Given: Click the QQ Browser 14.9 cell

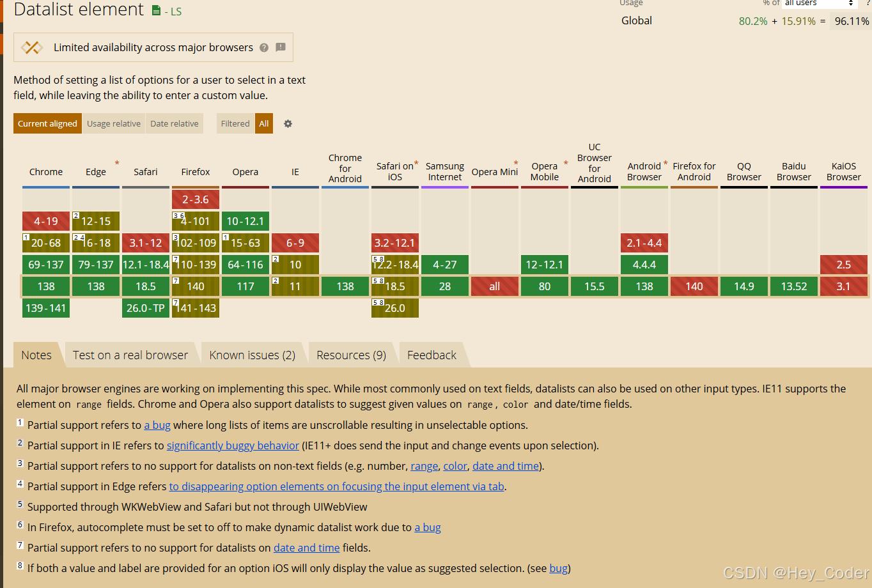Looking at the screenshot, I should (744, 286).
